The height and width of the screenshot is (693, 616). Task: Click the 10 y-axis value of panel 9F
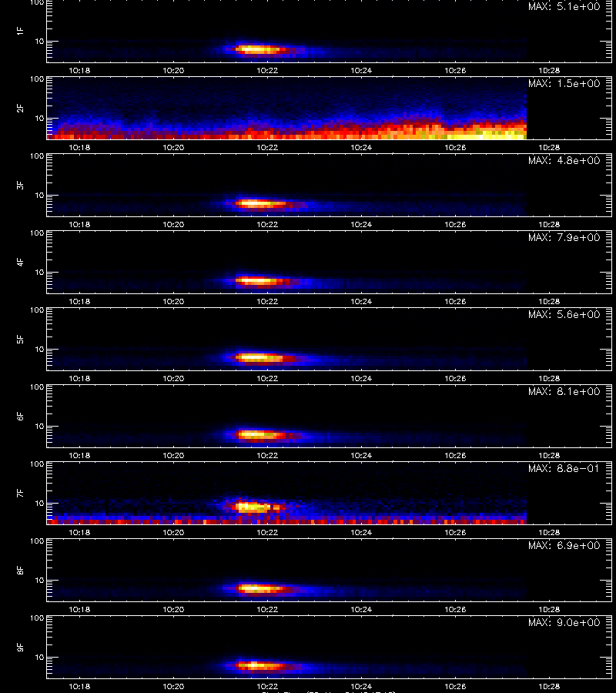click(39, 658)
